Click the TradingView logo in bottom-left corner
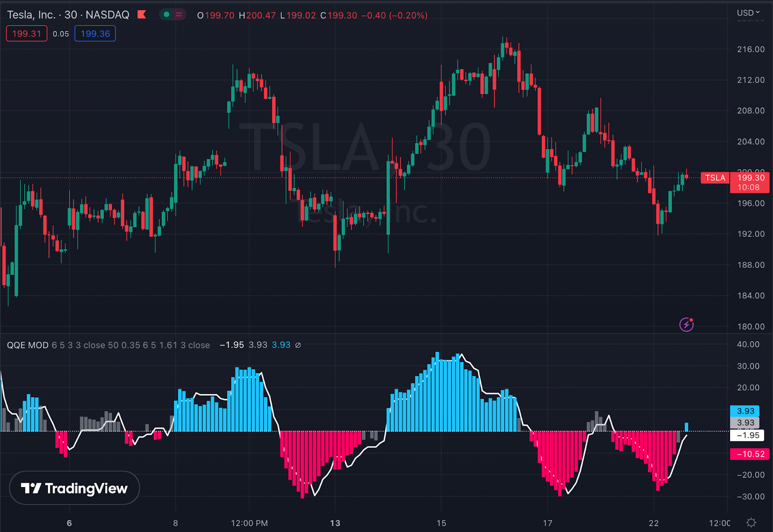The image size is (773, 532). (x=73, y=488)
